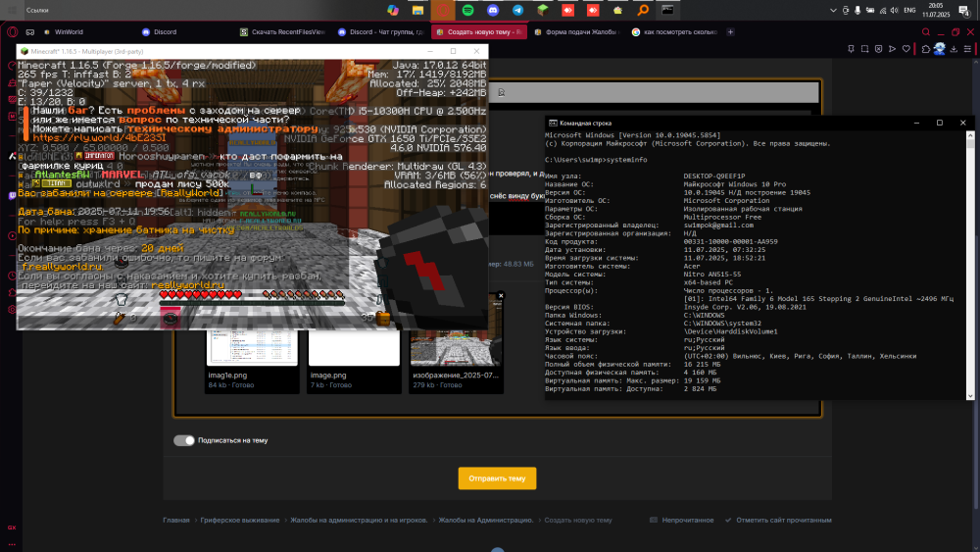Open volume control in system tray
The image size is (980, 552).
click(x=895, y=10)
